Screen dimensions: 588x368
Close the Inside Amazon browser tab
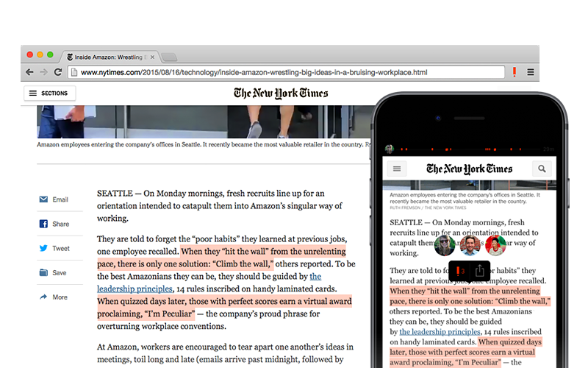[152, 57]
